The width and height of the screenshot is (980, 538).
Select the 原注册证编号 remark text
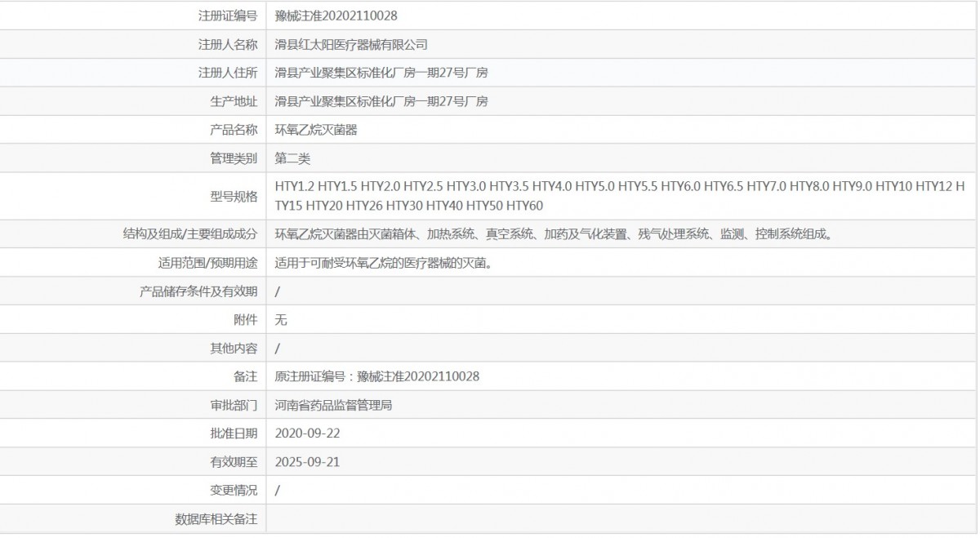[x=377, y=376]
